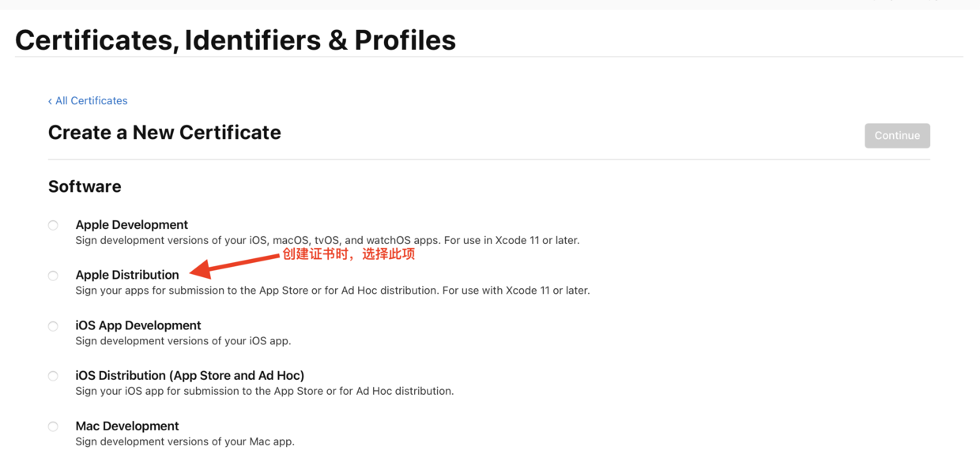Screen dimensions: 980x458
Task: Click the Software section heading
Action: pyautogui.click(x=85, y=187)
